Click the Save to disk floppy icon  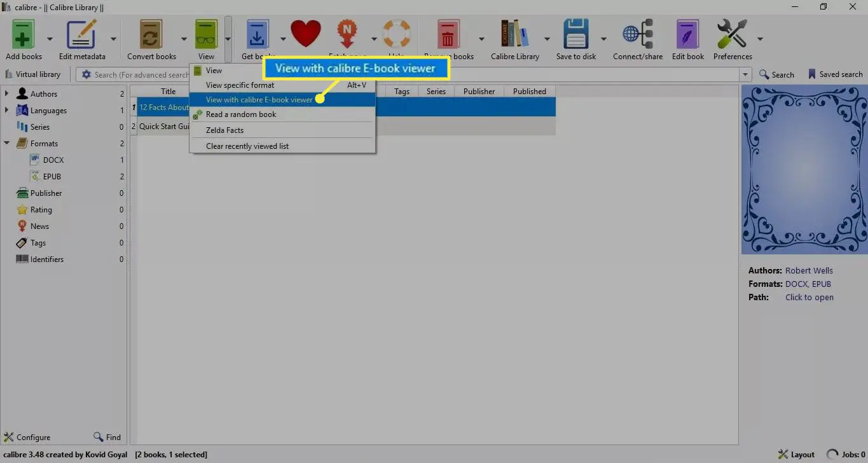coord(576,35)
